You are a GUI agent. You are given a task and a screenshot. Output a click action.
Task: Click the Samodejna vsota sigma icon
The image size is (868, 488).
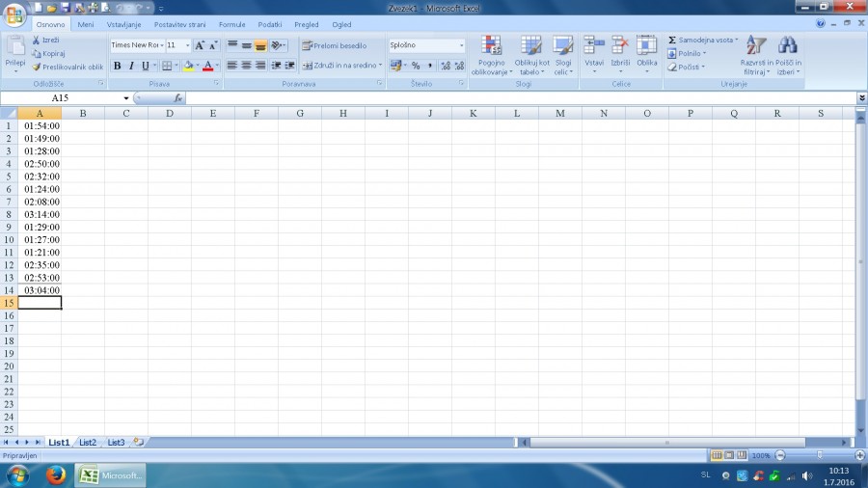672,41
